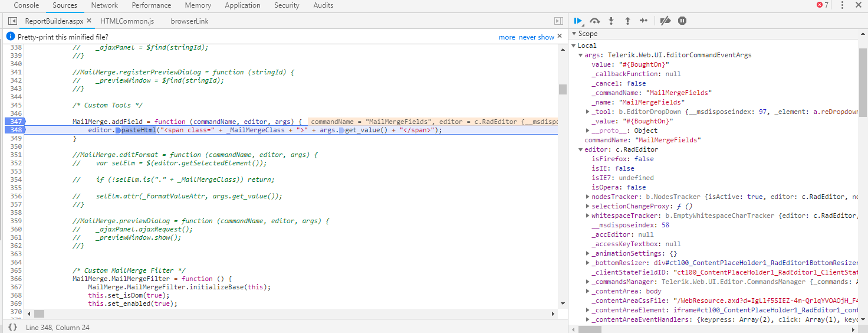Expand the _bottomResizer property
The image size is (868, 333).
point(588,263)
